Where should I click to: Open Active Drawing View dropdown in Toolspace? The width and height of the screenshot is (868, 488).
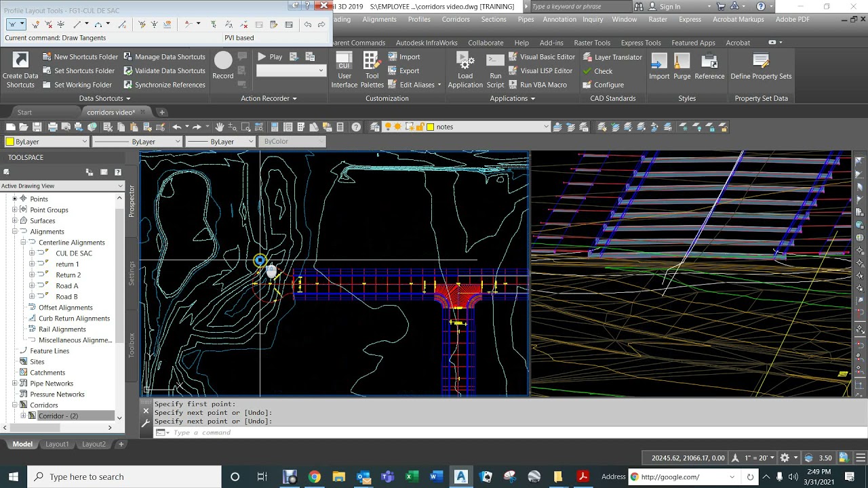point(62,186)
